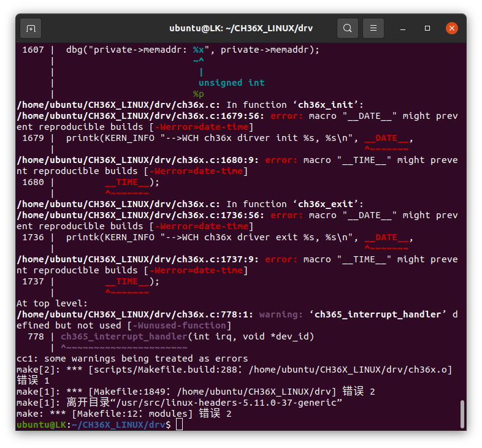Open the terminal search tool

pyautogui.click(x=347, y=29)
